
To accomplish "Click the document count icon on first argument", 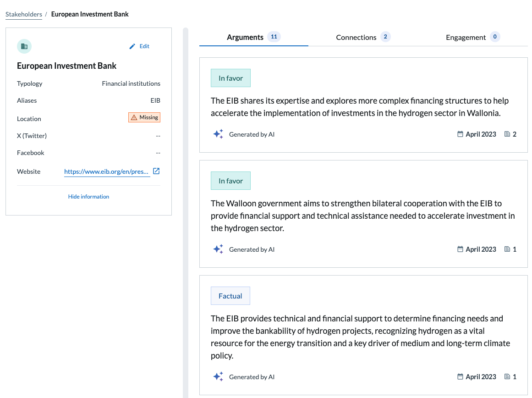I will click(x=507, y=134).
